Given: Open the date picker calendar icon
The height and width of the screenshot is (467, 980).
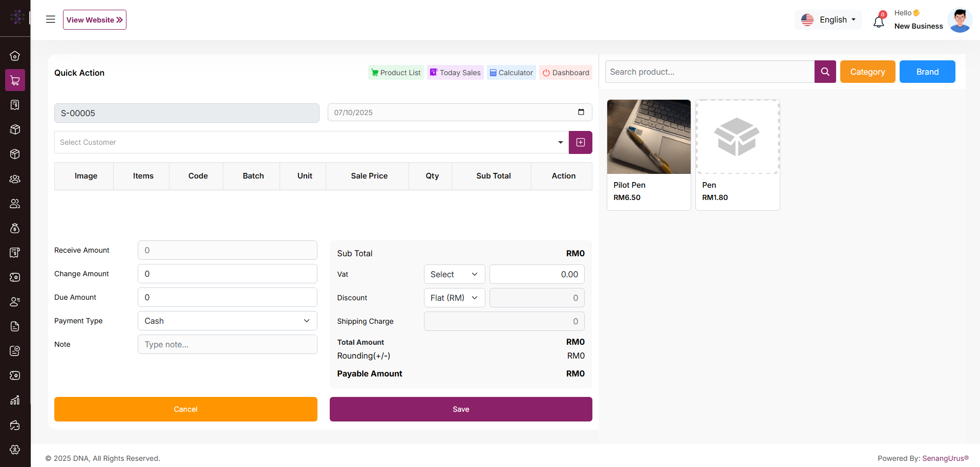Looking at the screenshot, I should (x=581, y=112).
